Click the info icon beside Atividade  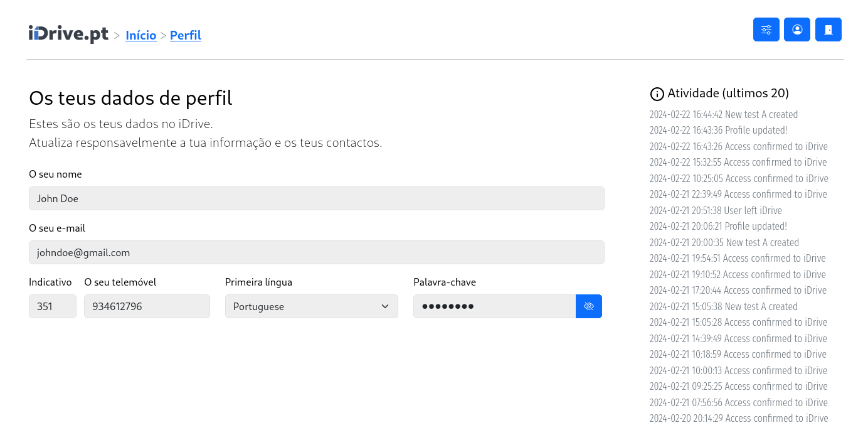(657, 94)
